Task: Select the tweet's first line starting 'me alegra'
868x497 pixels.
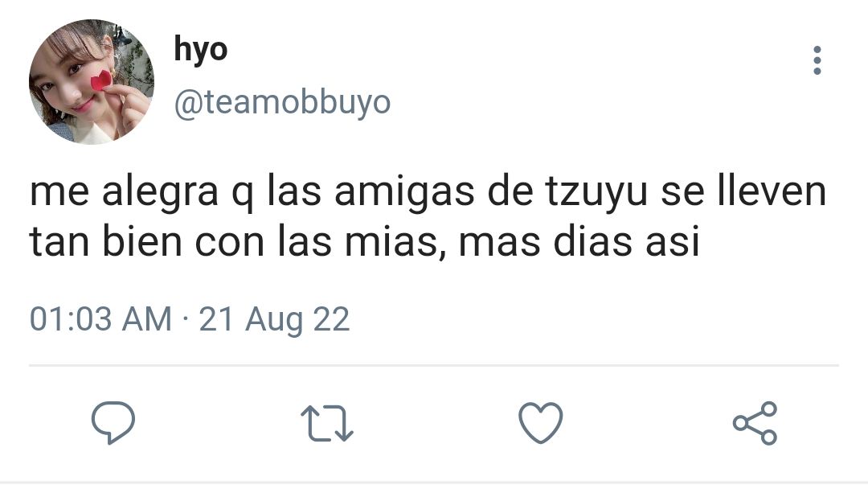Action: coord(428,191)
